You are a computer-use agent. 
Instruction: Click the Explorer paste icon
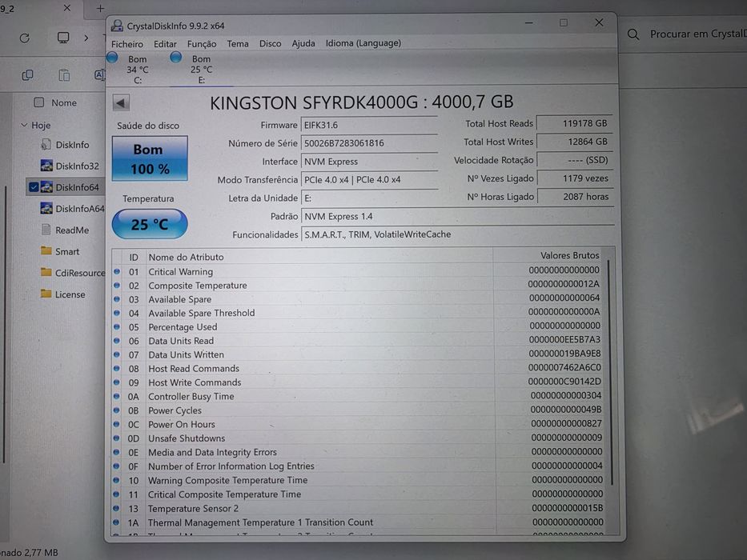[x=64, y=75]
